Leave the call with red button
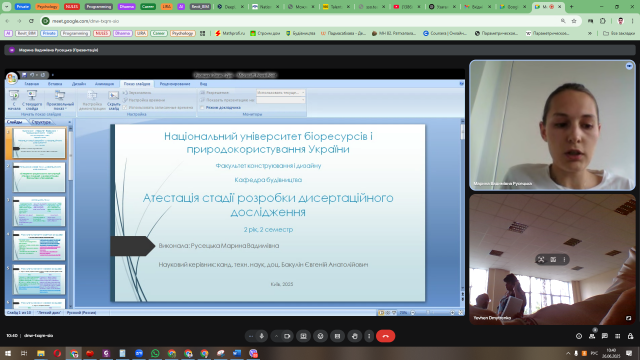This screenshot has width=640, height=360. (x=386, y=336)
